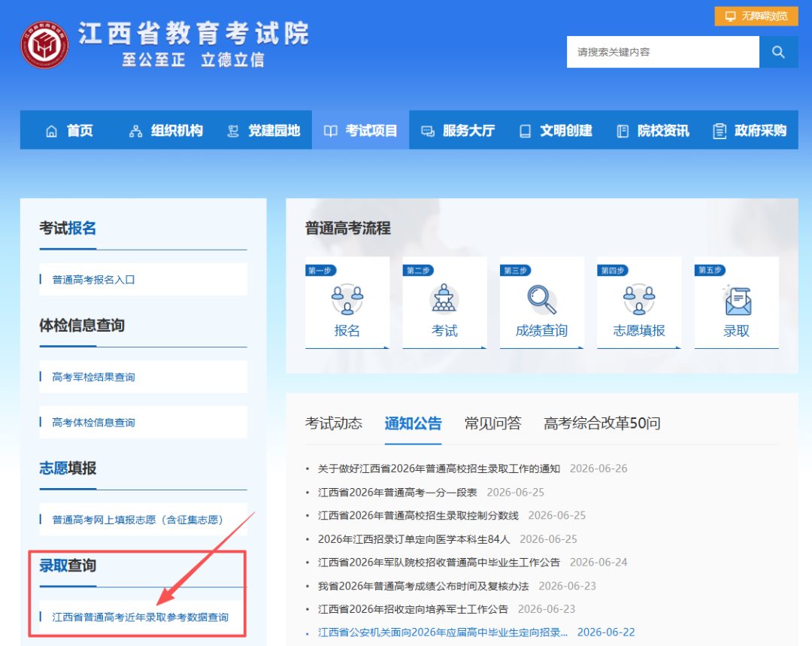
Task: Click the 第三步 step badge
Action: point(515,271)
